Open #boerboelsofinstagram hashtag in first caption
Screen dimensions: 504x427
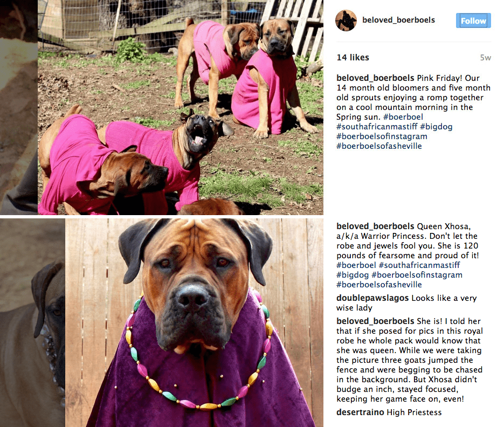click(x=382, y=136)
